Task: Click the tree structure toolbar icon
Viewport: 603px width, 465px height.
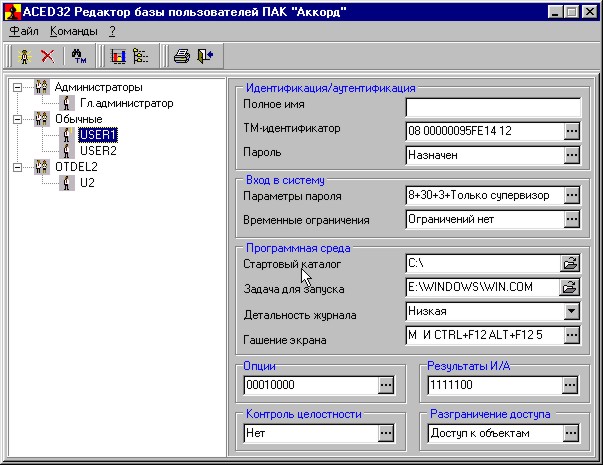Action: click(x=140, y=56)
